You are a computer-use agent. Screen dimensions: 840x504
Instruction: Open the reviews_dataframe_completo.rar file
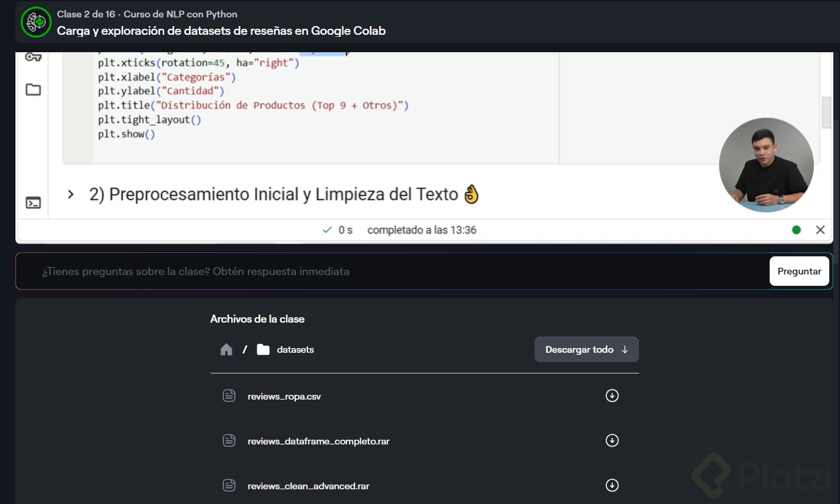pyautogui.click(x=318, y=441)
